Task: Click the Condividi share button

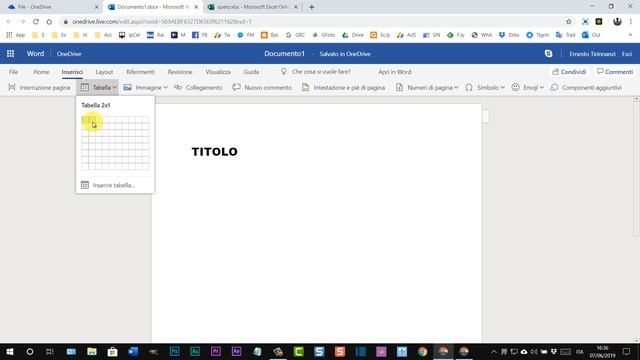Action: tap(569, 72)
